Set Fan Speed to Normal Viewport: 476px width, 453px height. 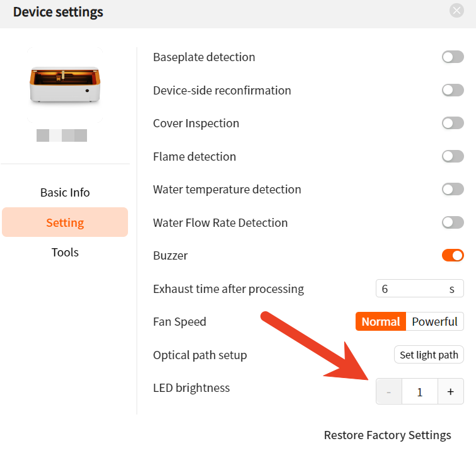(x=380, y=321)
